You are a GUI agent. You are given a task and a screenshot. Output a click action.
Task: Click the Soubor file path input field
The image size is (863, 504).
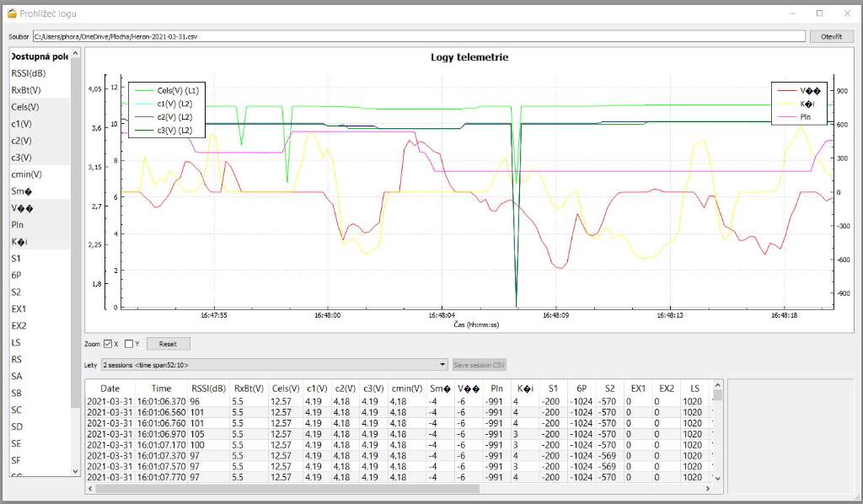[419, 37]
